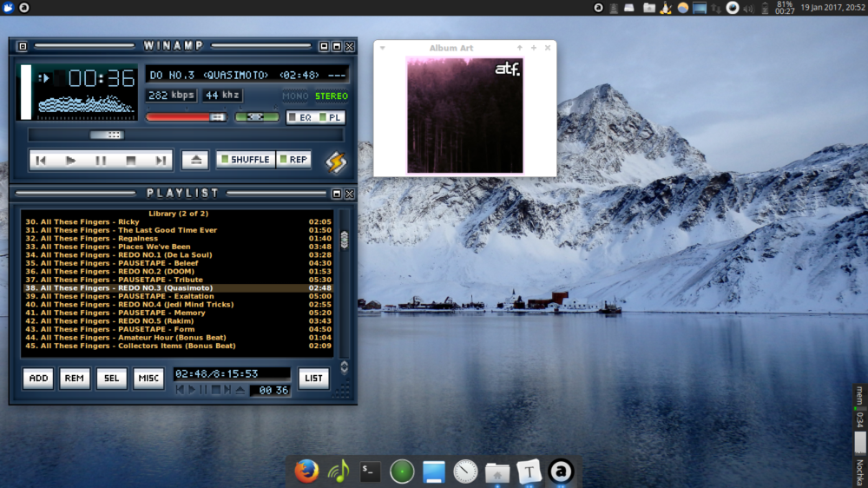Image resolution: width=868 pixels, height=488 pixels.
Task: Click the mini stop button in playlist
Action: (x=216, y=390)
